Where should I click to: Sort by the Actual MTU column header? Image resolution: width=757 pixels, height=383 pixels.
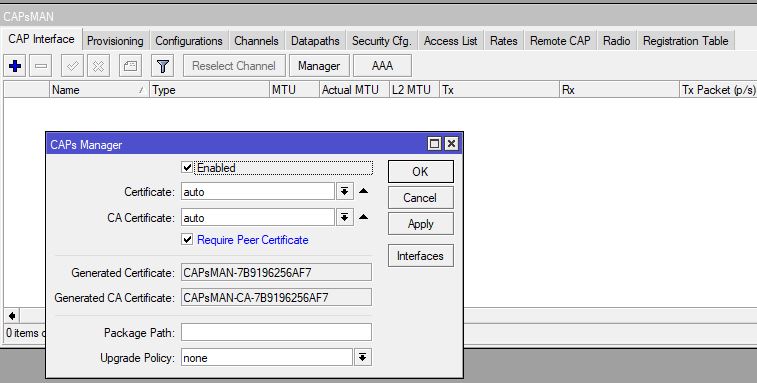point(354,90)
